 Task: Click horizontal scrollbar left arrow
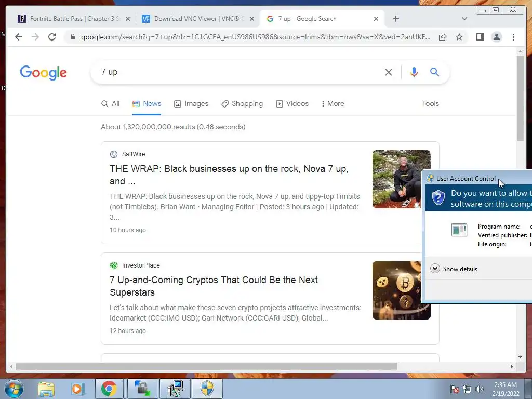pyautogui.click(x=11, y=366)
